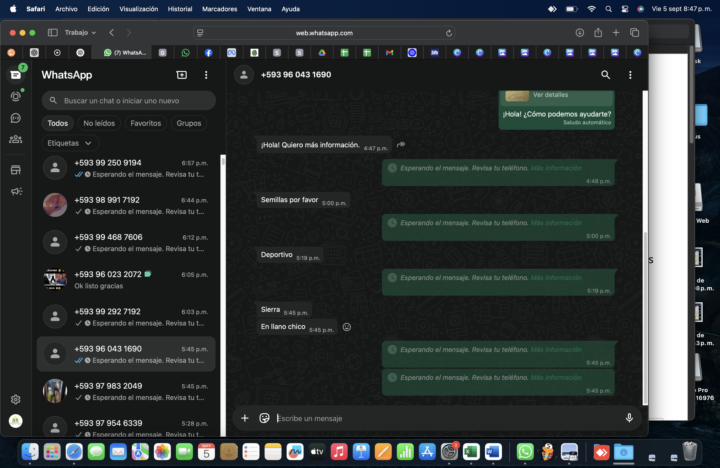This screenshot has width=720, height=468.
Task: Open chat with +593 96 023 2072
Action: (126, 280)
